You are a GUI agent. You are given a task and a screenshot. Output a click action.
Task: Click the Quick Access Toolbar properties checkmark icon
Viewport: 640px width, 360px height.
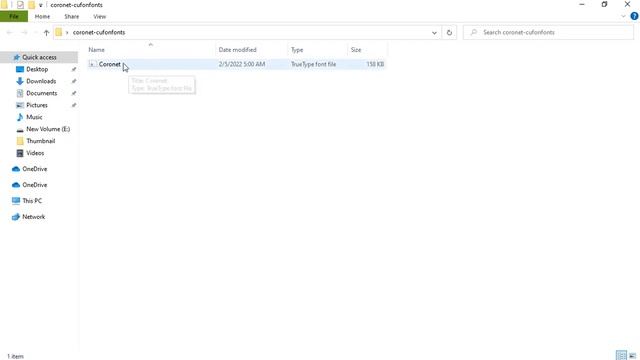[20, 5]
